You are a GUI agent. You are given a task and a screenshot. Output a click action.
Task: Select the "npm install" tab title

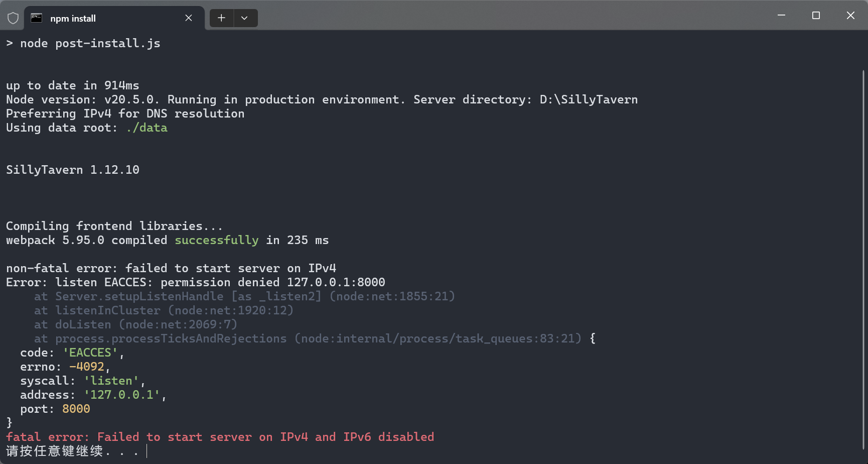pos(73,19)
